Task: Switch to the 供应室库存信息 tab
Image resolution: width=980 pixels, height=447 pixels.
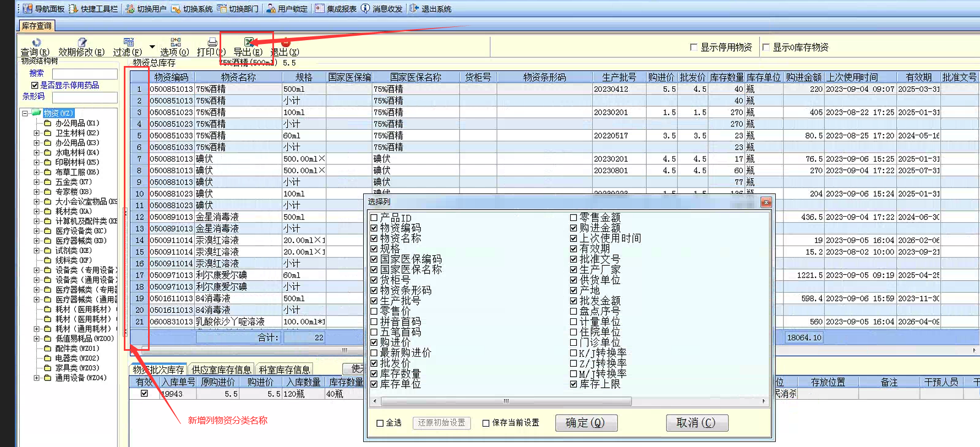Action: (221, 369)
